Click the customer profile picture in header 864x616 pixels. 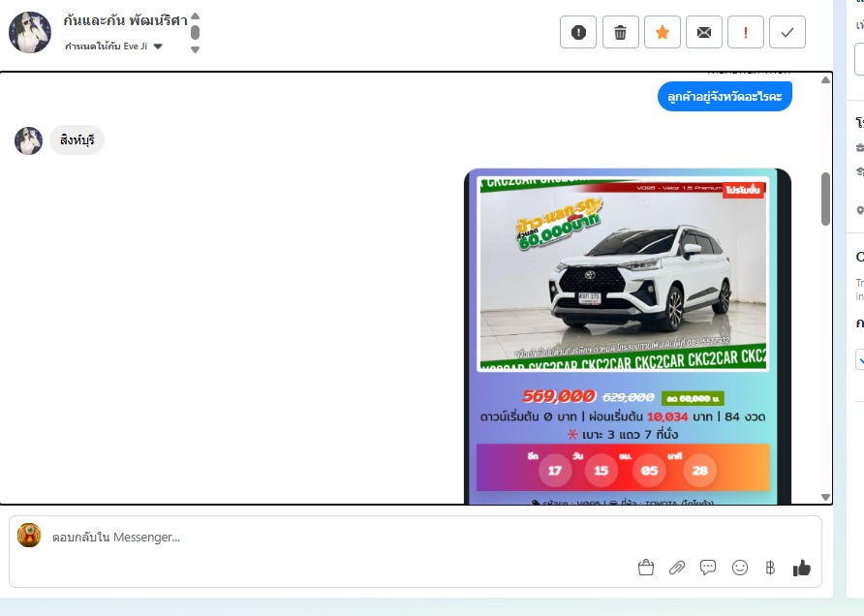point(30,33)
